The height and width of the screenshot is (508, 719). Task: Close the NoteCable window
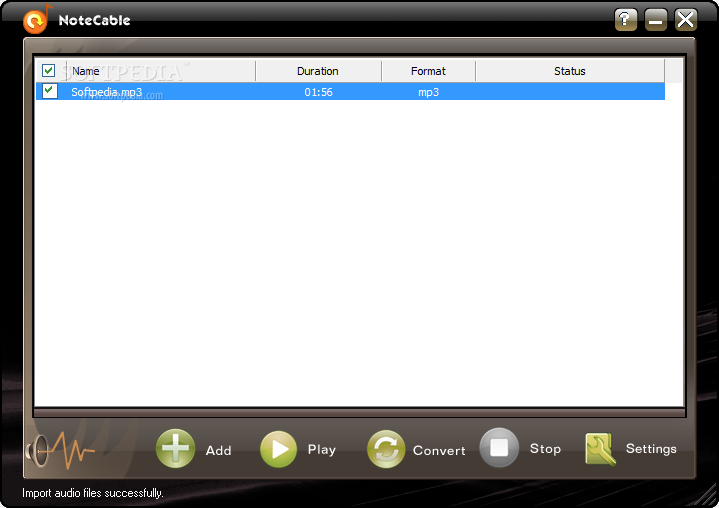[x=686, y=20]
